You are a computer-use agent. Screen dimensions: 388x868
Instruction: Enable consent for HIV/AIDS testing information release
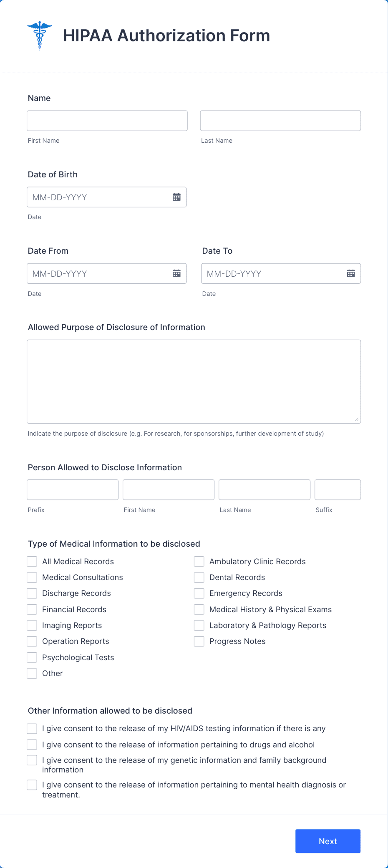point(32,728)
